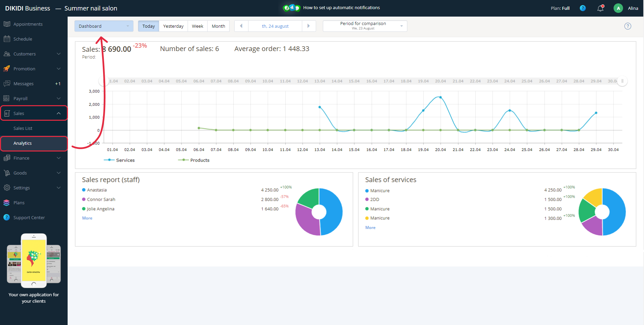Open Appointments from the sidebar

pos(28,24)
